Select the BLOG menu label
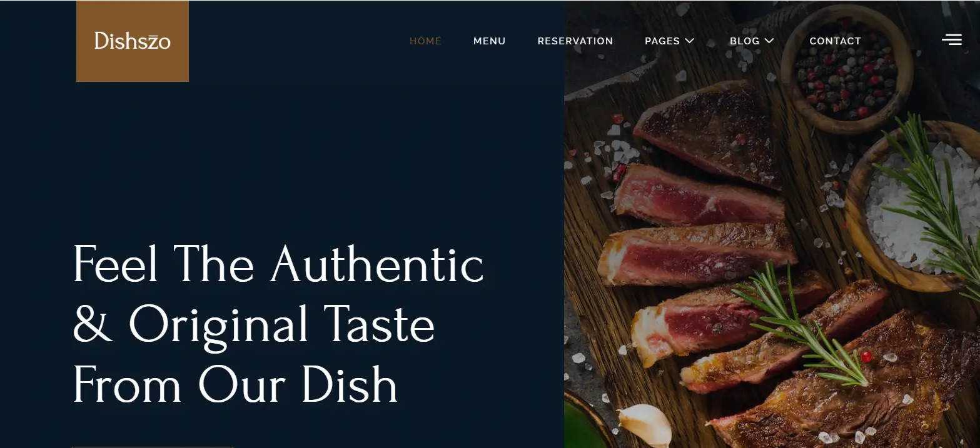The width and height of the screenshot is (980, 448). [x=744, y=41]
